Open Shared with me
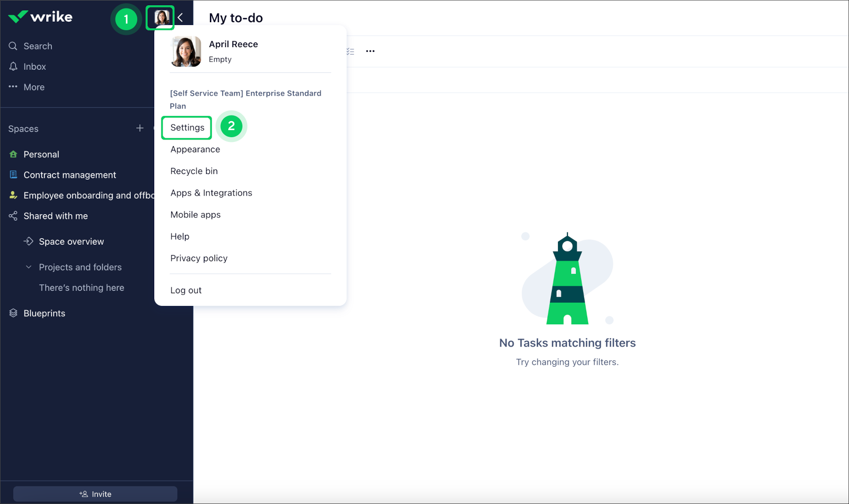The width and height of the screenshot is (849, 504). click(55, 216)
